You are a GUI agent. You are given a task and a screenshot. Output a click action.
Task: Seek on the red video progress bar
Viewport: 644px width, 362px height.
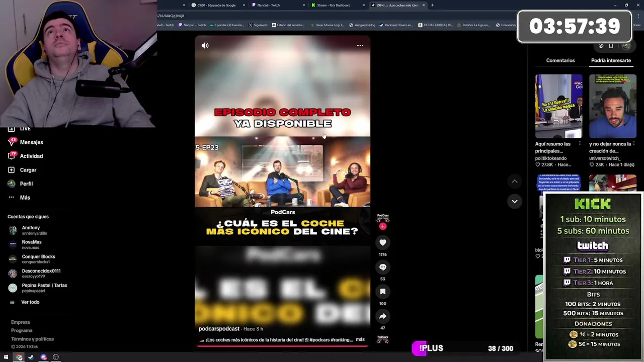283,345
